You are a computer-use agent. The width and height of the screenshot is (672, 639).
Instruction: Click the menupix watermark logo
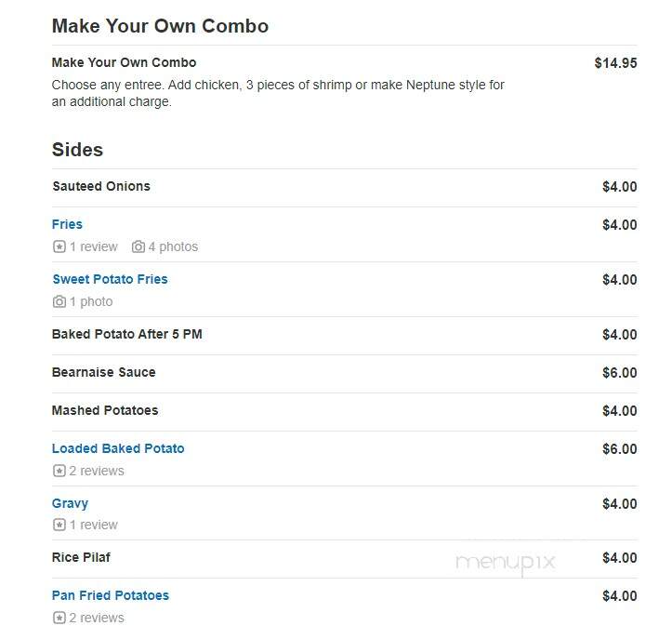(506, 564)
